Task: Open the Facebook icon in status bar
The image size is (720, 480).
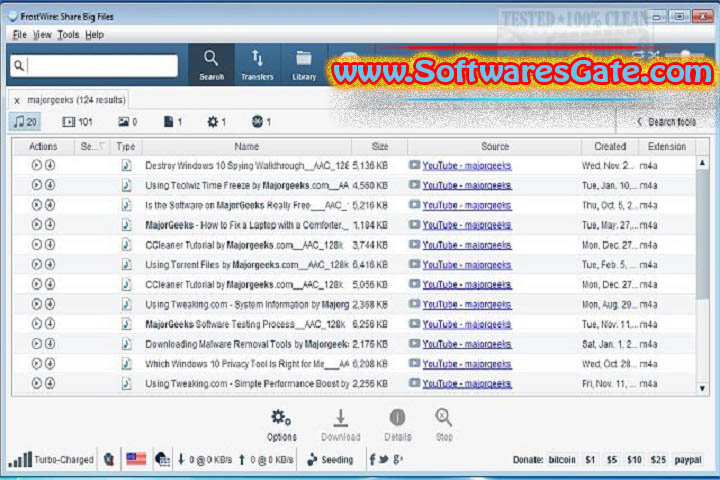Action: coord(372,459)
